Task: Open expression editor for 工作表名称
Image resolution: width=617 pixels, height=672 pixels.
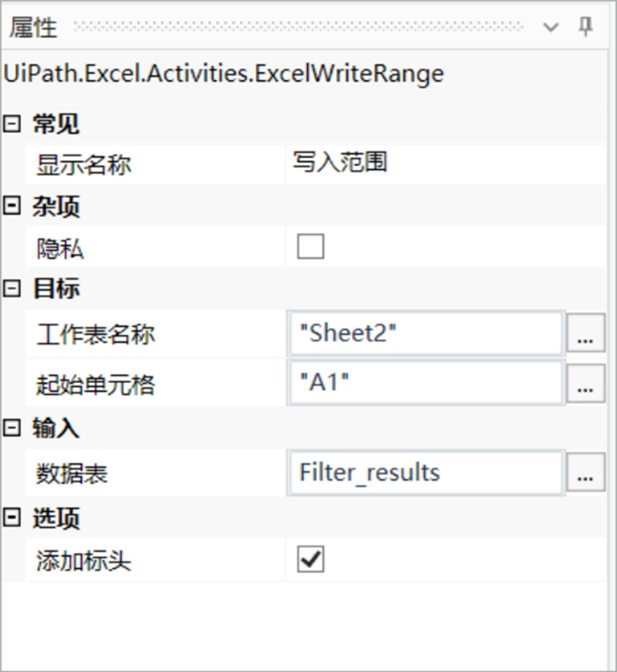Action: tap(585, 335)
